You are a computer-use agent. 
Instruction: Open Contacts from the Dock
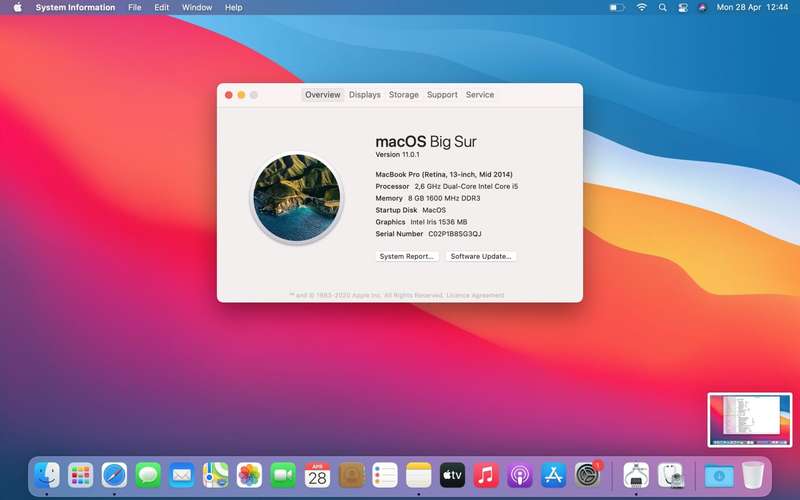351,476
